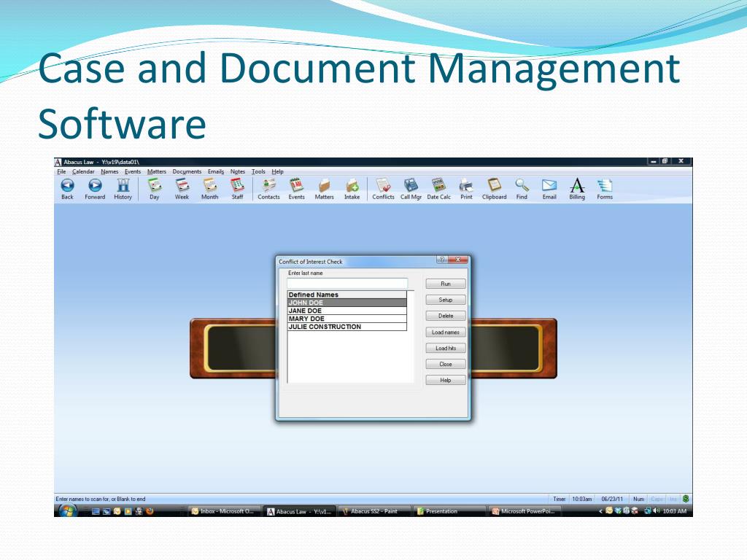Open the Staff calendar icon
This screenshot has width=747, height=560.
point(237,189)
